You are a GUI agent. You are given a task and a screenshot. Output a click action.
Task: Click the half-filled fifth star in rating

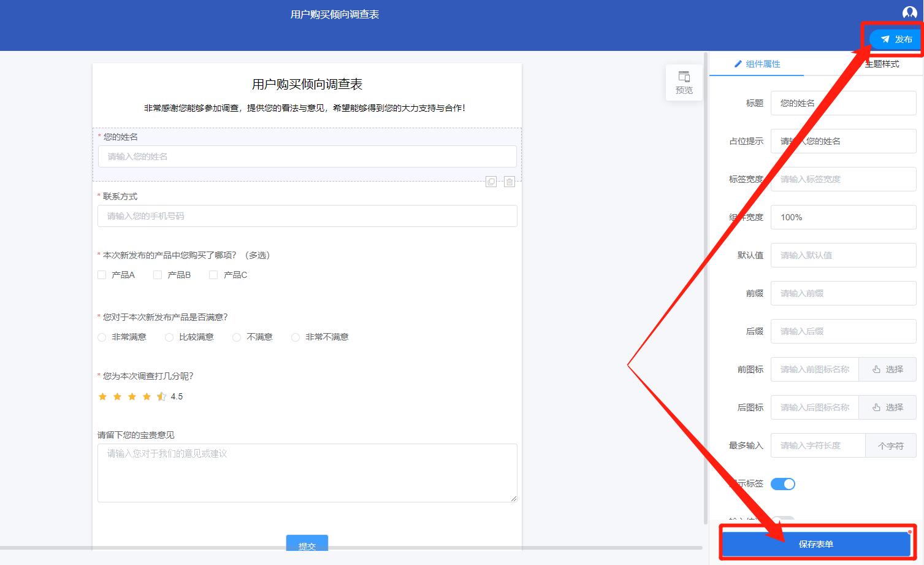tap(161, 396)
